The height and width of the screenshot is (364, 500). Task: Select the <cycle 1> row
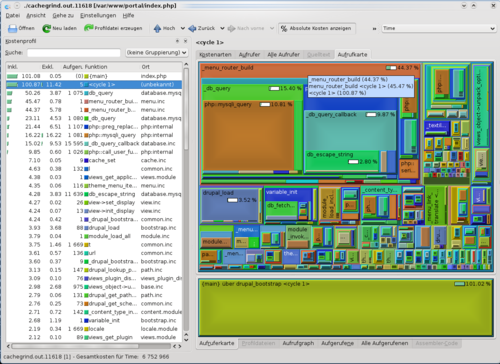(94, 85)
